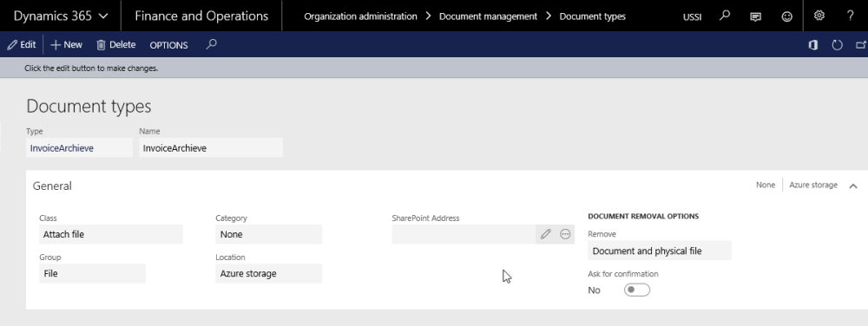868x326 pixels.
Task: Open Organization administration breadcrumb
Action: tap(360, 16)
